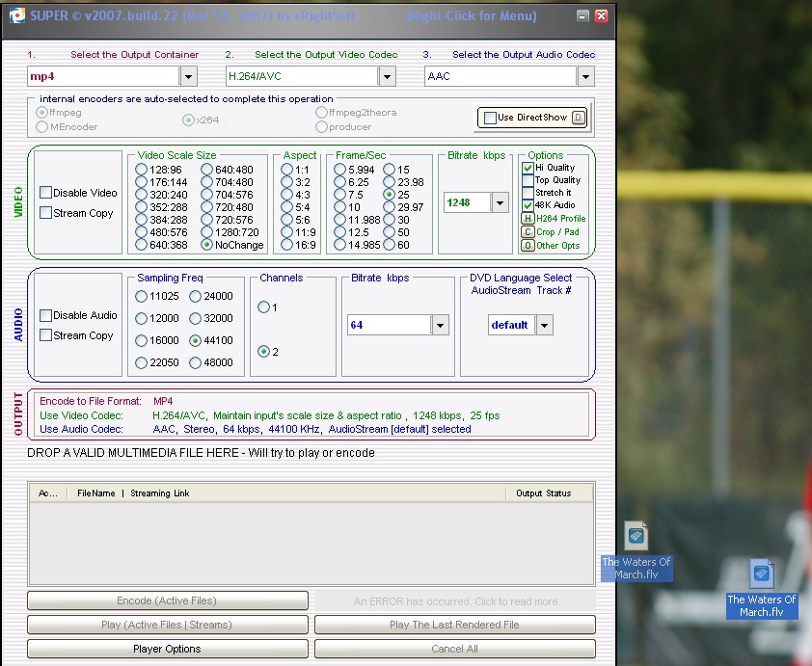Click the 'D' icon beside Use DirectShow
The image size is (812, 666).
[x=579, y=118]
